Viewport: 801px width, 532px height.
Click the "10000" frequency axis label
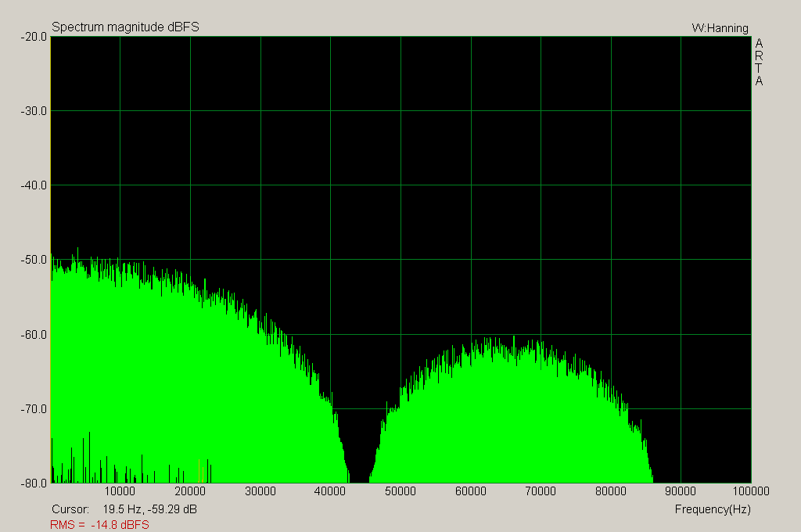point(120,491)
